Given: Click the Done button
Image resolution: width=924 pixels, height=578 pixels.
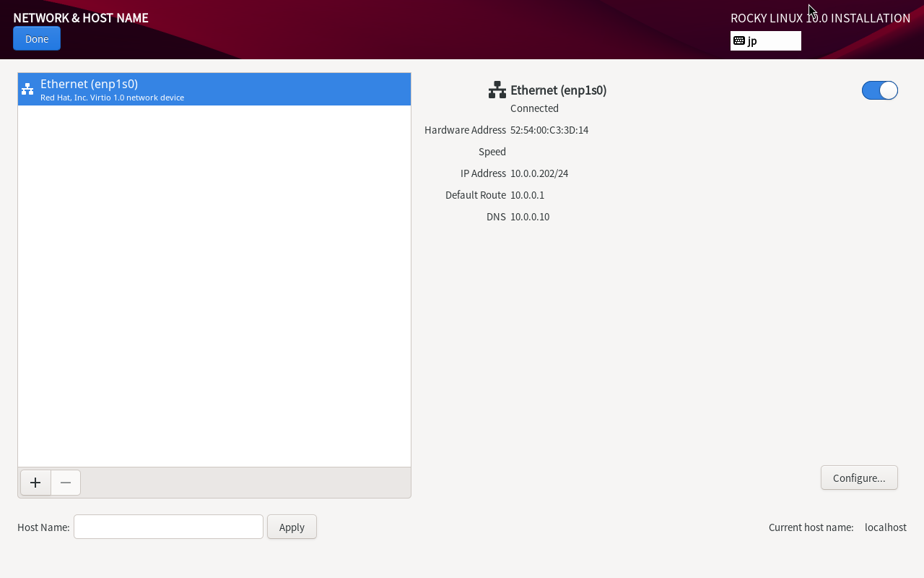Looking at the screenshot, I should pyautogui.click(x=37, y=38).
